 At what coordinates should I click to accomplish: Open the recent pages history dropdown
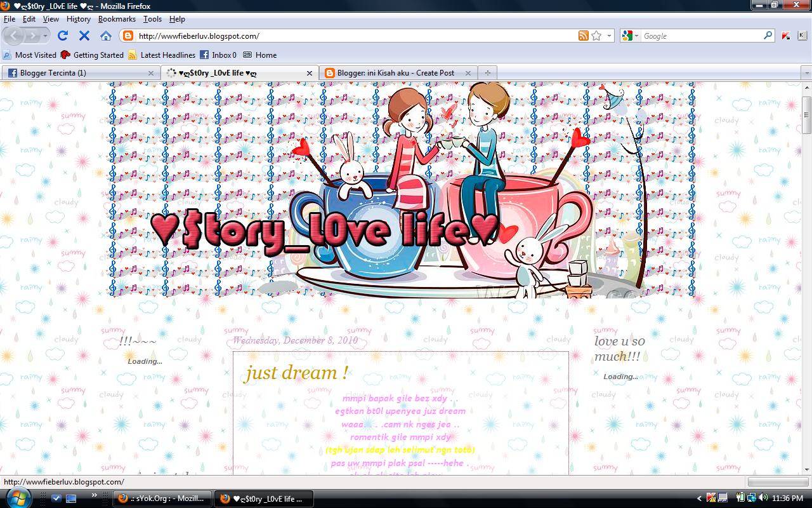tap(46, 36)
